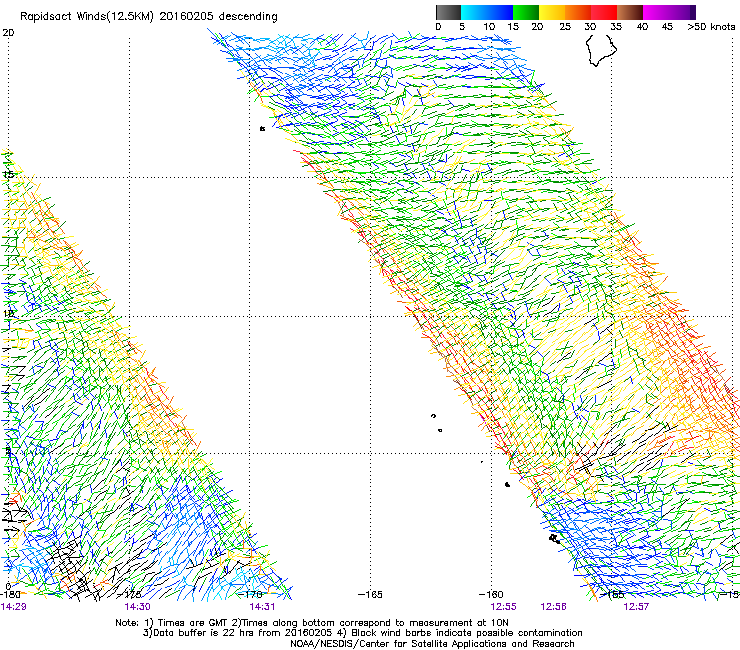The image size is (740, 650).
Task: Click the 12:57 pass time label
Action: click(636, 606)
